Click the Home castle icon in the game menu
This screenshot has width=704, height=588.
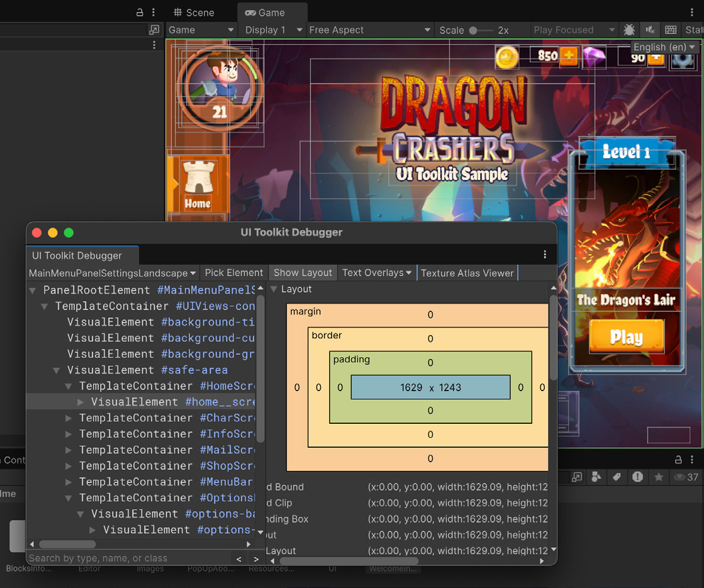click(x=198, y=185)
